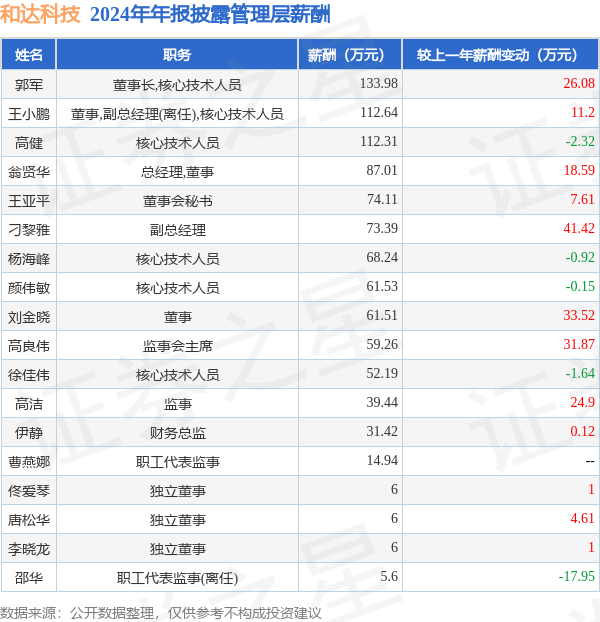
Task: Click the name cell 佟爱琴
Action: point(29,491)
